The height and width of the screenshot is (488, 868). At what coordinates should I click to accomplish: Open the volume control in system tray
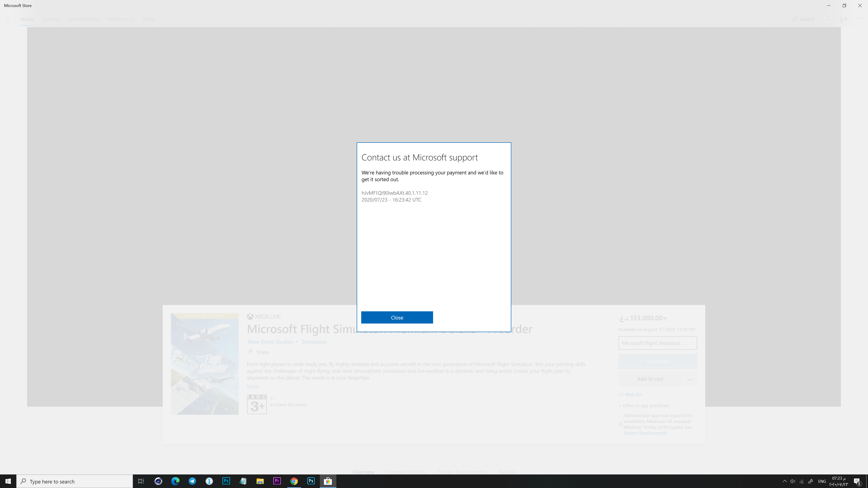click(x=793, y=481)
